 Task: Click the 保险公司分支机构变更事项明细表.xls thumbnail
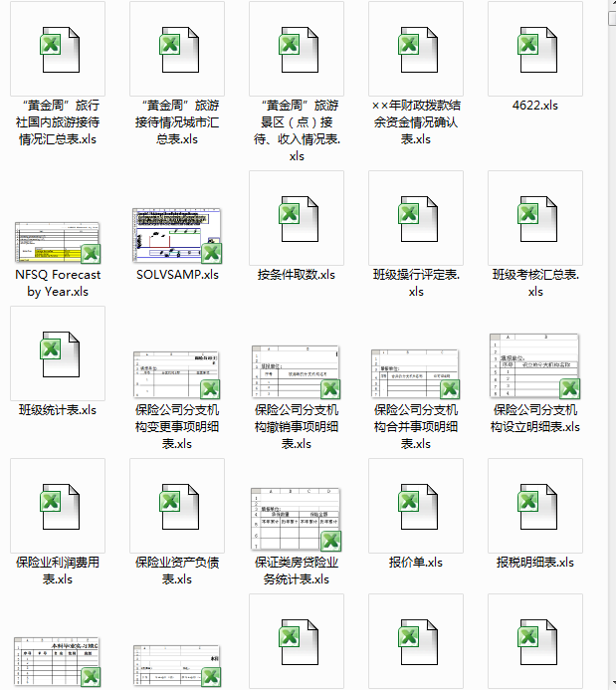176,373
